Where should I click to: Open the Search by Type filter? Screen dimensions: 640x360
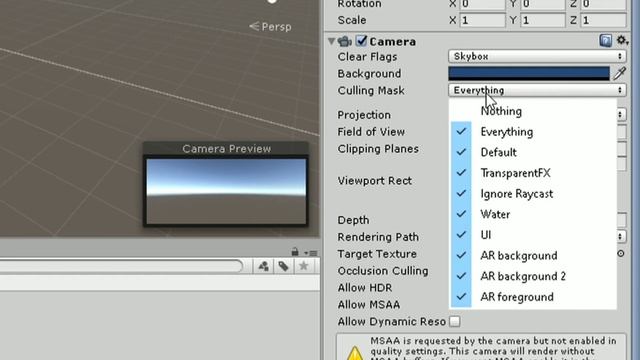click(x=263, y=266)
